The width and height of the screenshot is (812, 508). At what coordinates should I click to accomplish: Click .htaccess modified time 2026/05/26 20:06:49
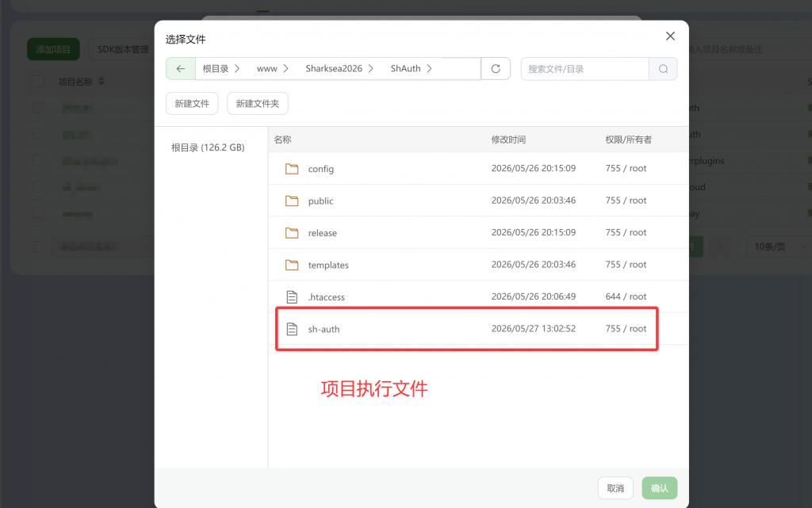[534, 296]
